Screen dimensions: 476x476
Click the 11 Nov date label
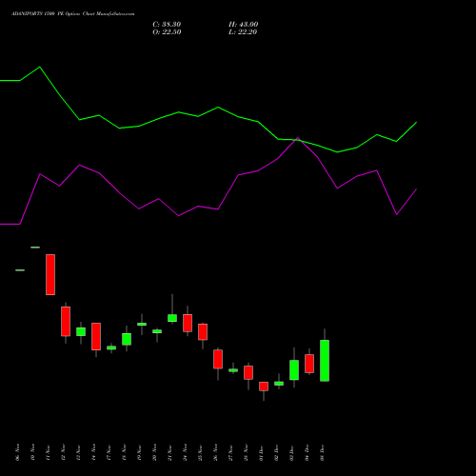pyautogui.click(x=48, y=452)
